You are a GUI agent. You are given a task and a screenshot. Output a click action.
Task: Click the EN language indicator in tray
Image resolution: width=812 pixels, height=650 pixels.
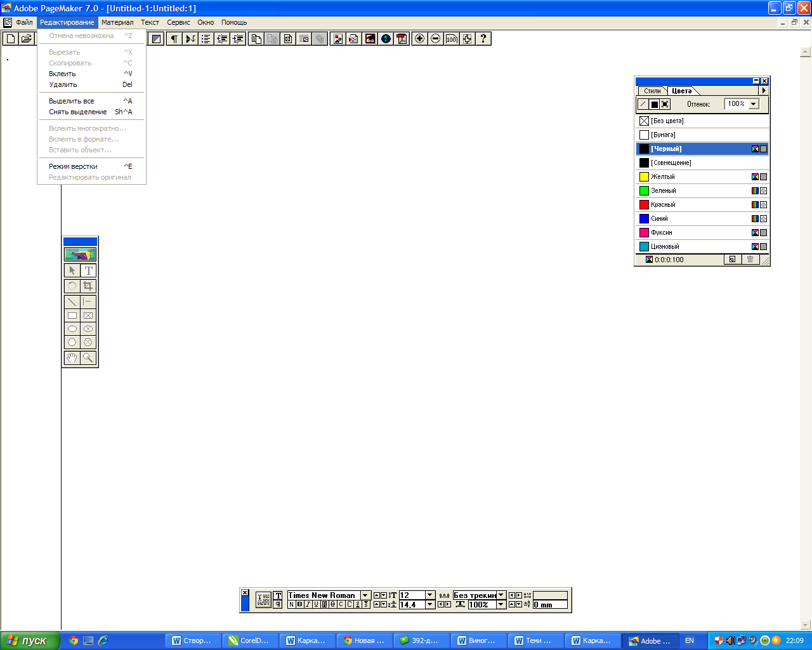tap(690, 640)
